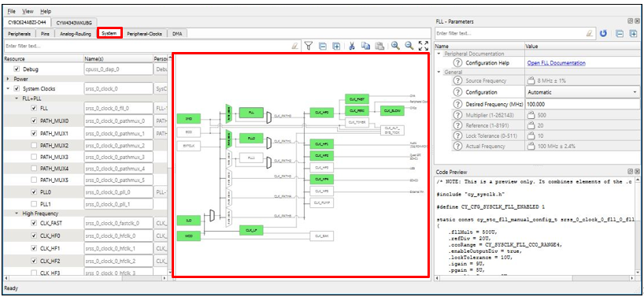This screenshot has height=297, width=644.
Task: Click the zoom in magnifier icon
Action: (x=395, y=46)
